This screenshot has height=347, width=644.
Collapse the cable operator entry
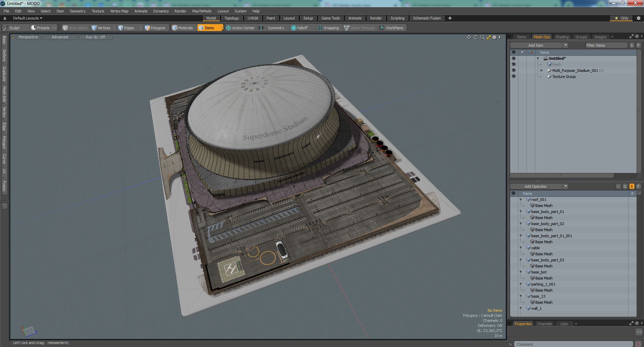tap(521, 248)
